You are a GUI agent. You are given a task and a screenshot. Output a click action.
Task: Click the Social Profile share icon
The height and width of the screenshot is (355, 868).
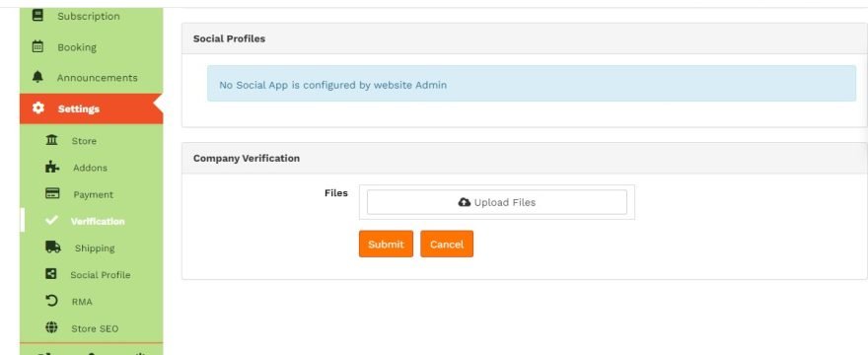[x=51, y=273]
